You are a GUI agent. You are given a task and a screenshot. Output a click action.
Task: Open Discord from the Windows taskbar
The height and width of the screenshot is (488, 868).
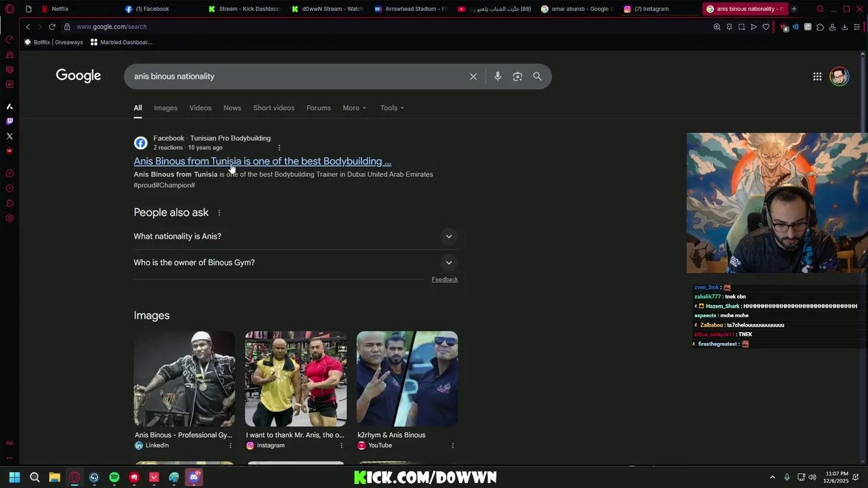pos(194,477)
